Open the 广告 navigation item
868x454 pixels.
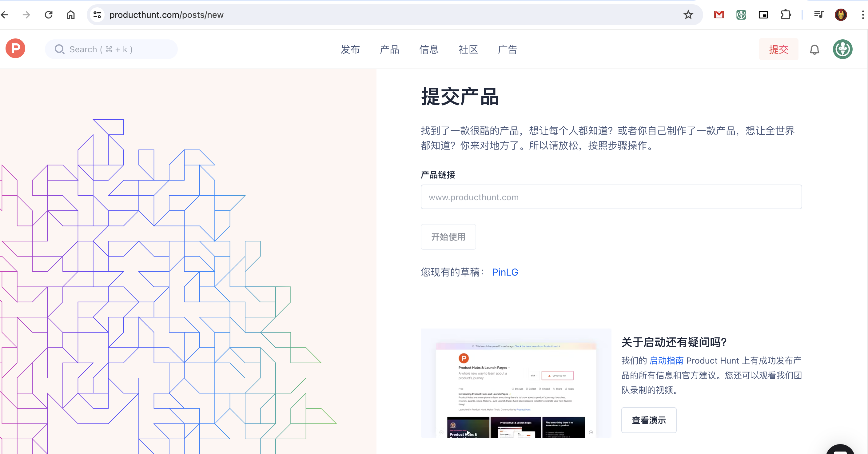click(508, 50)
